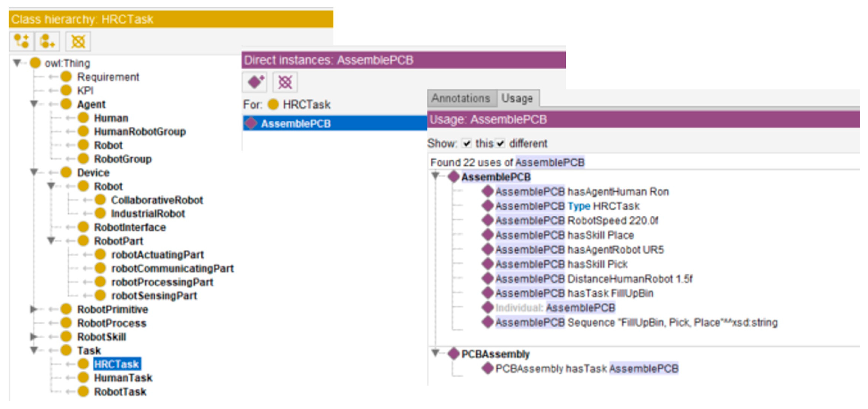Screen dimensions: 868x409
Task: Click the yellow class icon beside KPI
Action: tap(66, 90)
